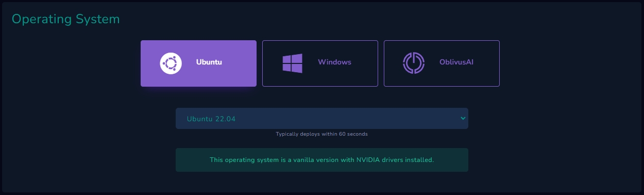
Task: Click the "Operating System" section heading
Action: coord(65,20)
